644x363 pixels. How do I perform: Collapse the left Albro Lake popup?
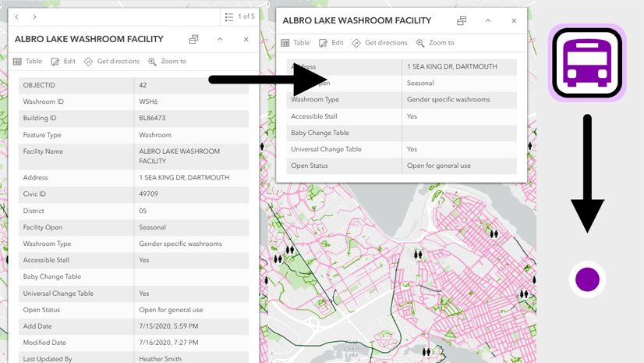[x=220, y=40]
